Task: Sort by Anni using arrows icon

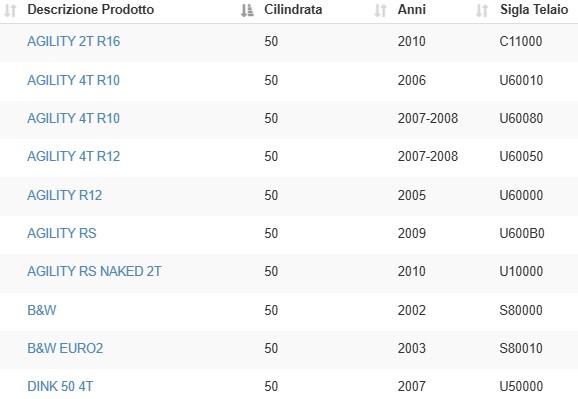Action: tap(482, 11)
